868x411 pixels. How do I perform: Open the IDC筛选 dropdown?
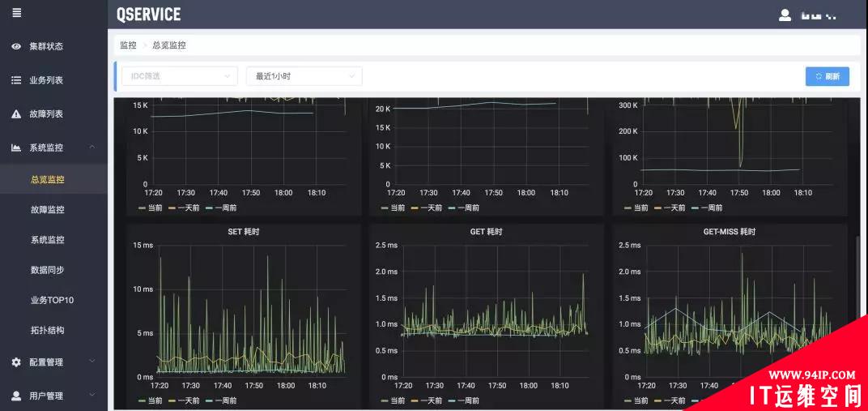[180, 76]
